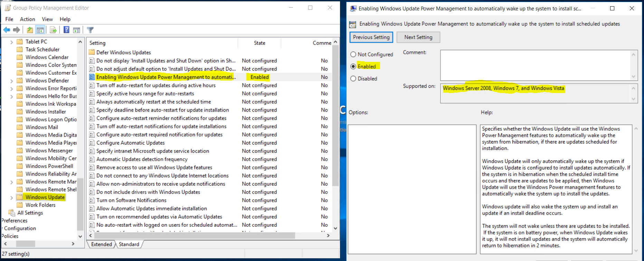The height and width of the screenshot is (261, 644).
Task: Click the blue Back arrow in the toolbar
Action: pos(7,30)
